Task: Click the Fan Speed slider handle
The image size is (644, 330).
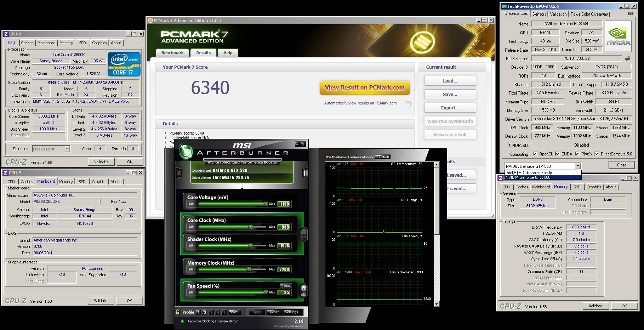Action: (266, 292)
